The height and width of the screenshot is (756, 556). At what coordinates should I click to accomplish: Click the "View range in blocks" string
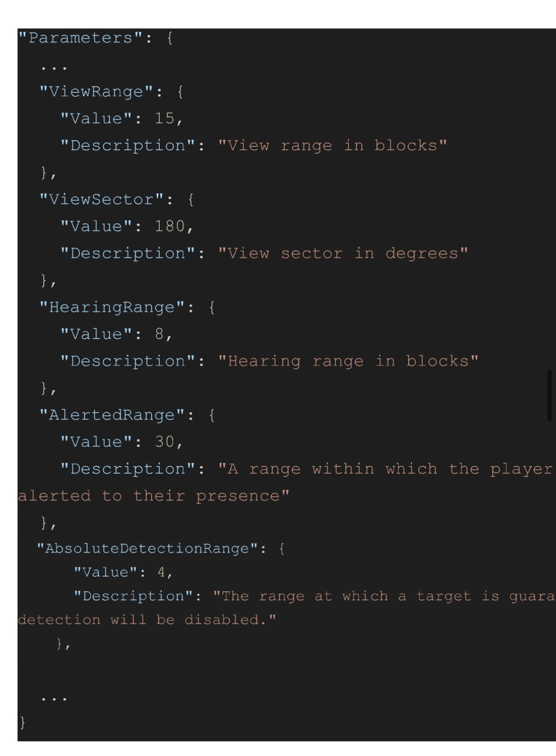[x=332, y=145]
